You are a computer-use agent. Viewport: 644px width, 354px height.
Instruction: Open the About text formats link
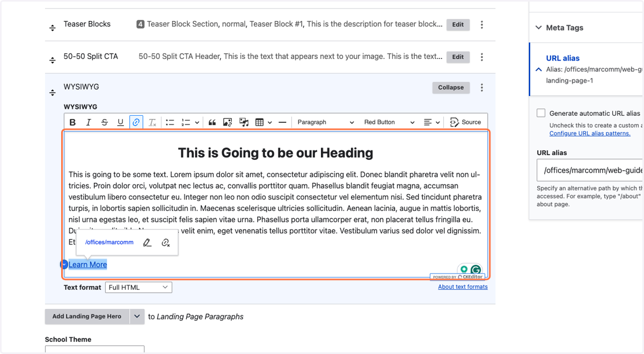tap(463, 287)
